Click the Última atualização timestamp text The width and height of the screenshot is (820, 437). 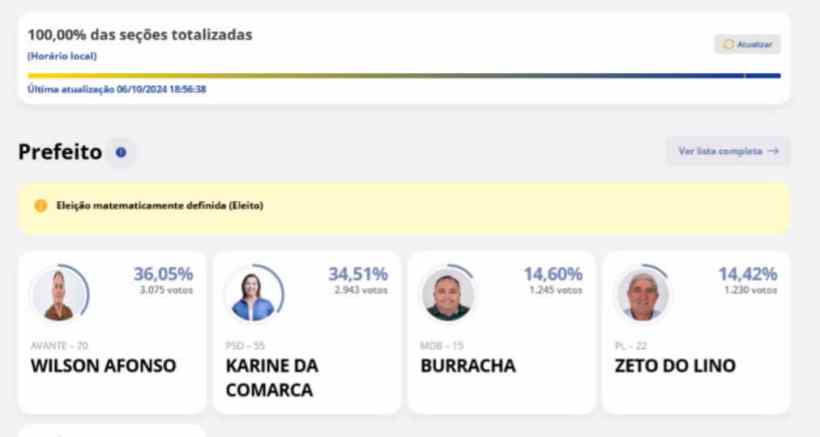(x=117, y=89)
